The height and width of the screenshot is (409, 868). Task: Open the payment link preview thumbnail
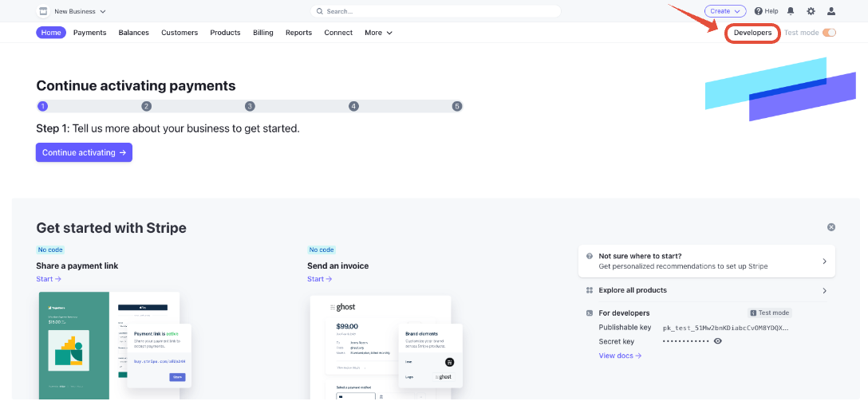coord(115,345)
